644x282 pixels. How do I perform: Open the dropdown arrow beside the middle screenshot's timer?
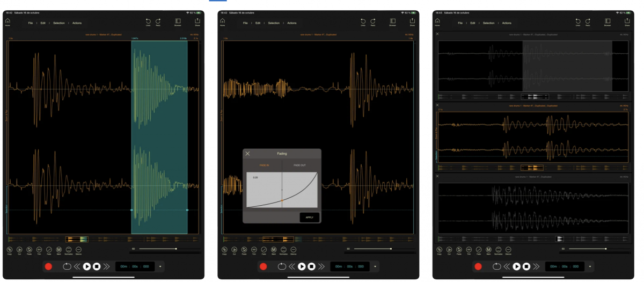coord(375,266)
